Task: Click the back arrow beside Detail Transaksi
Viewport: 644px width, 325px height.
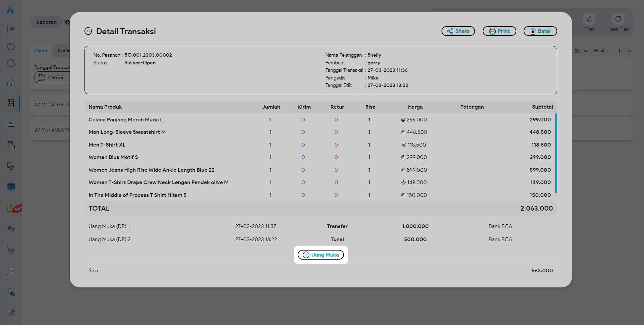Action: [88, 31]
